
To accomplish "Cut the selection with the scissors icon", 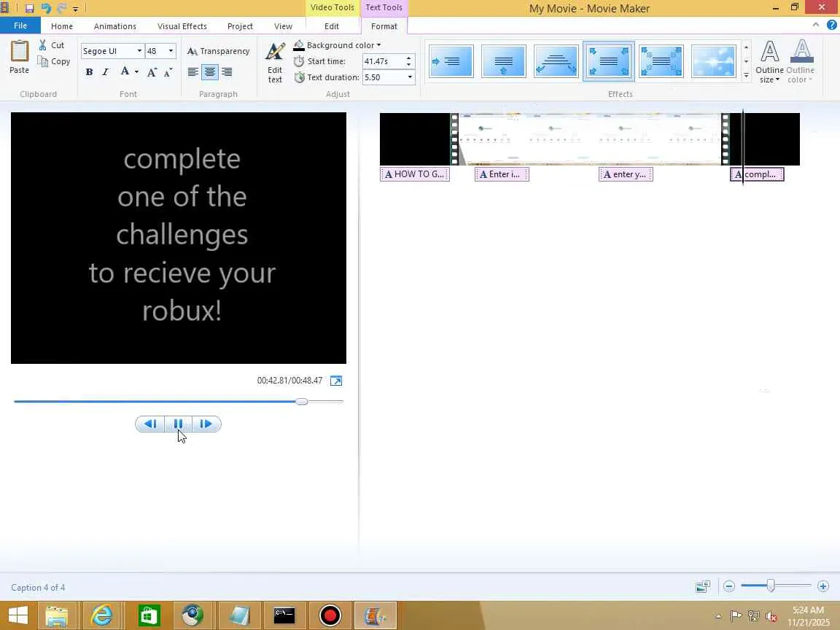I will tap(42, 45).
